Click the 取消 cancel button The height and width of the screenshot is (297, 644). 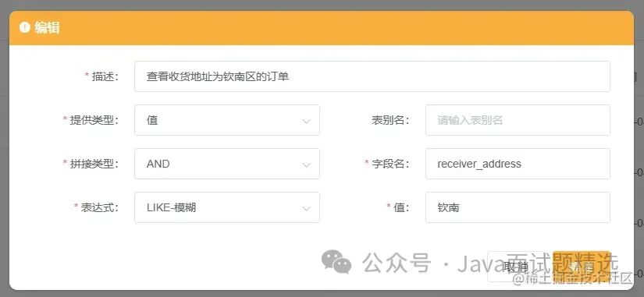tap(516, 267)
